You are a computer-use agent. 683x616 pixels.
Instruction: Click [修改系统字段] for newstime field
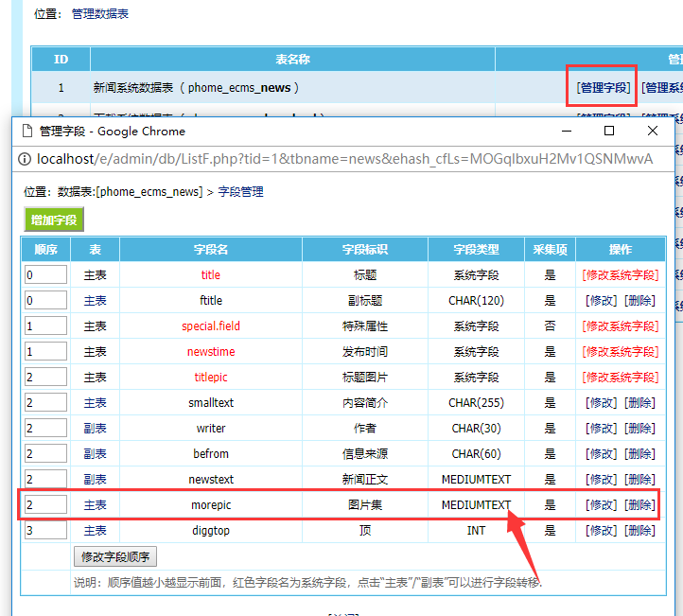pos(621,352)
